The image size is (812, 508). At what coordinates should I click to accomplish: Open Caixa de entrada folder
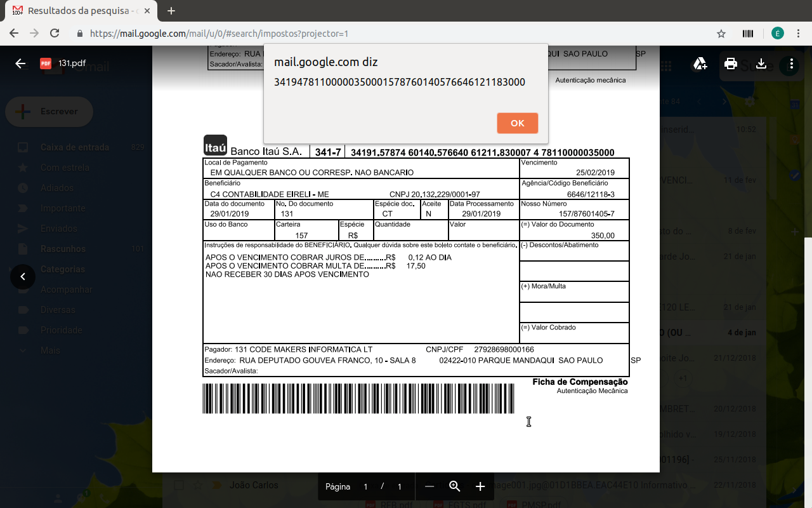click(75, 147)
